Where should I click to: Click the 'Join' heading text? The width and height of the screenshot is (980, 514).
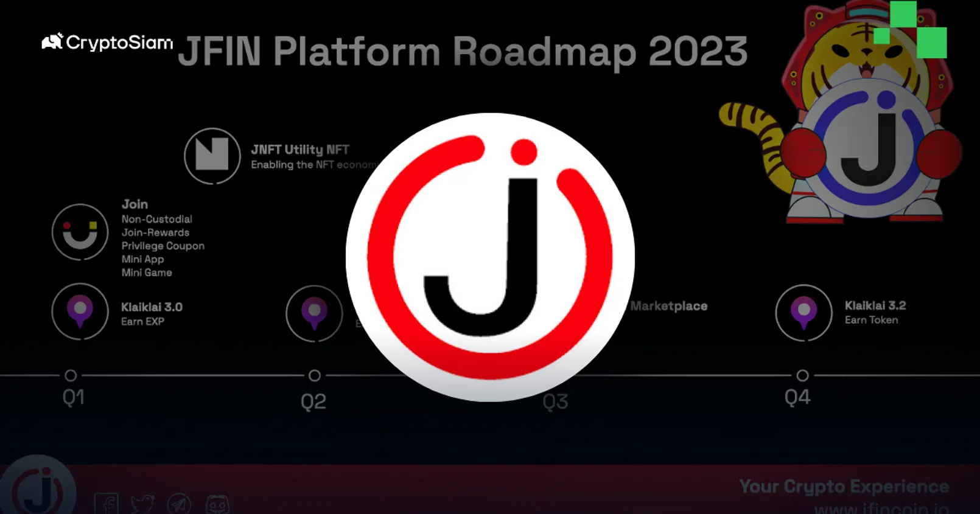[135, 204]
